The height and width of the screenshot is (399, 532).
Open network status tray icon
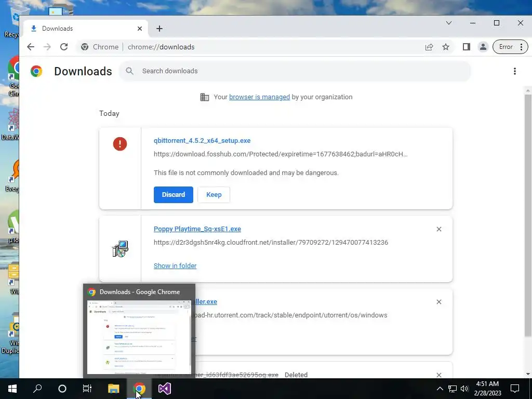click(x=453, y=389)
